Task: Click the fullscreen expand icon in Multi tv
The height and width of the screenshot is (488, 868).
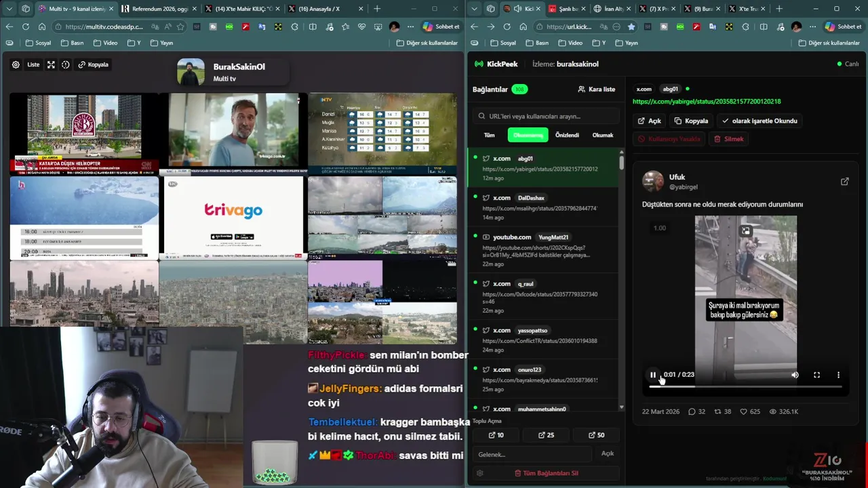Action: [x=51, y=65]
